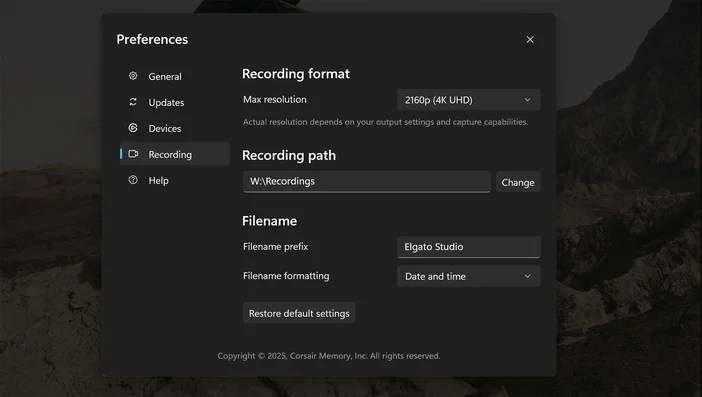Screen dimensions: 702x397
Task: Click the Filename prefix label
Action: pyautogui.click(x=275, y=247)
